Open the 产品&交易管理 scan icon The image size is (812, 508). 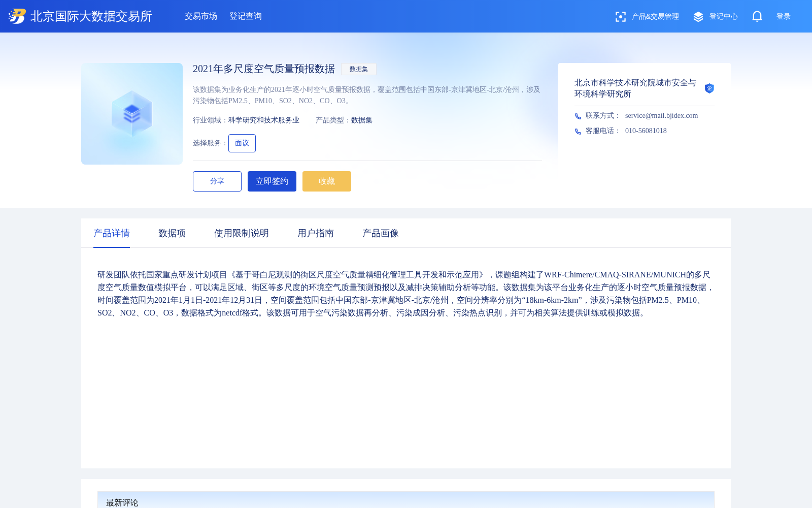620,17
